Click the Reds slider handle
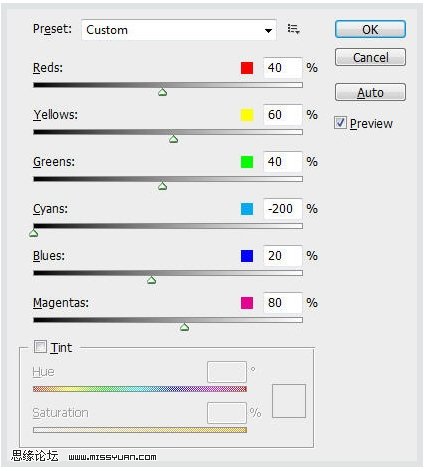Image resolution: width=427 pixels, height=471 pixels. 163,92
